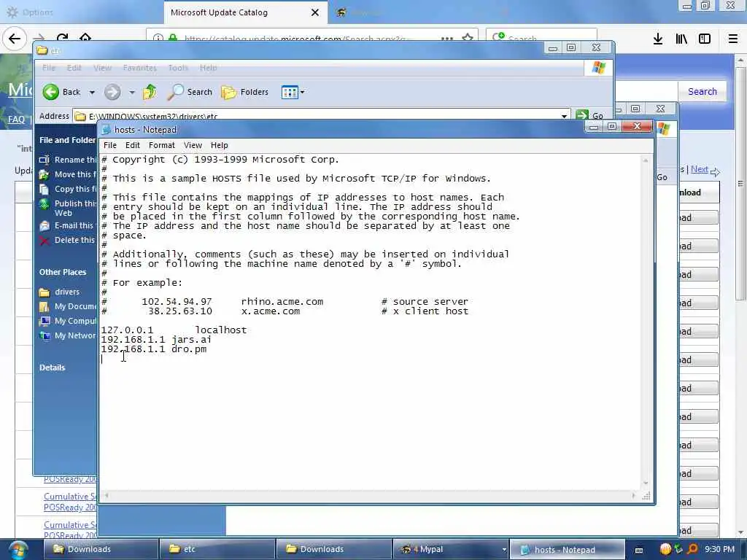Expand the Explorer address bar dropdown
This screenshot has height=560, width=747.
click(x=564, y=116)
